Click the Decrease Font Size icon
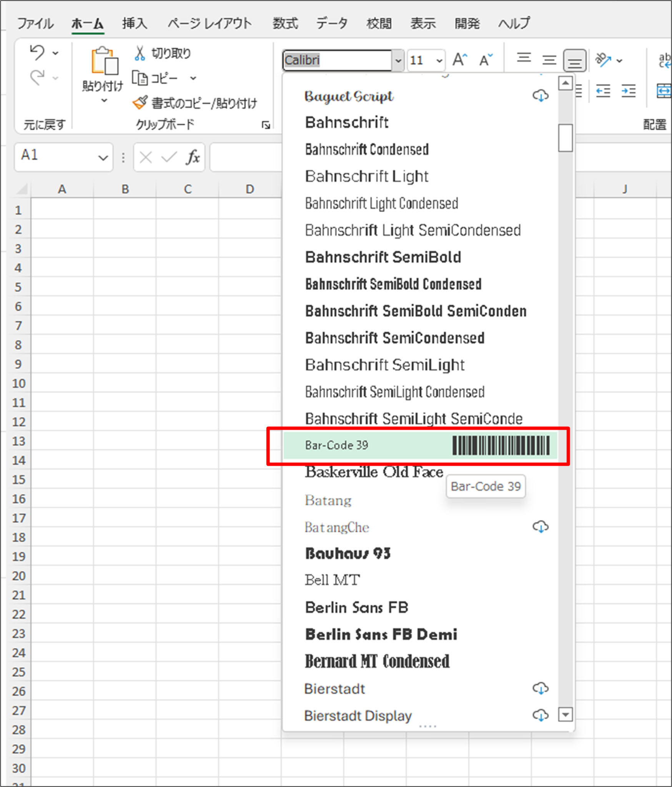 point(486,60)
